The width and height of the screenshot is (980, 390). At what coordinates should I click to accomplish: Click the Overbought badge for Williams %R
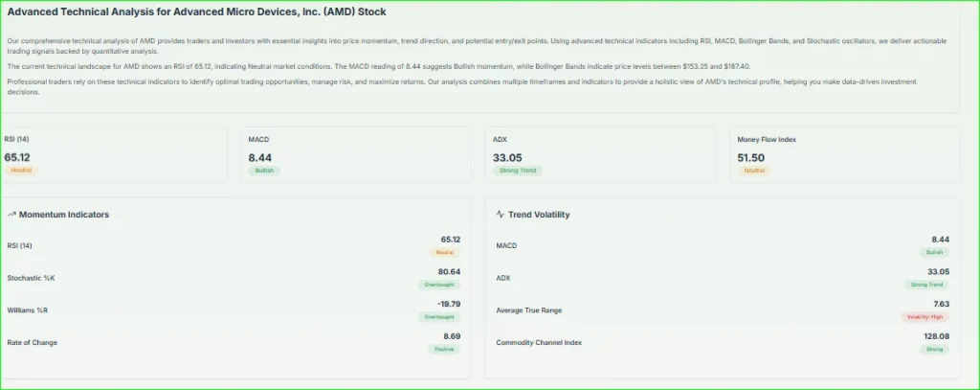coord(440,316)
